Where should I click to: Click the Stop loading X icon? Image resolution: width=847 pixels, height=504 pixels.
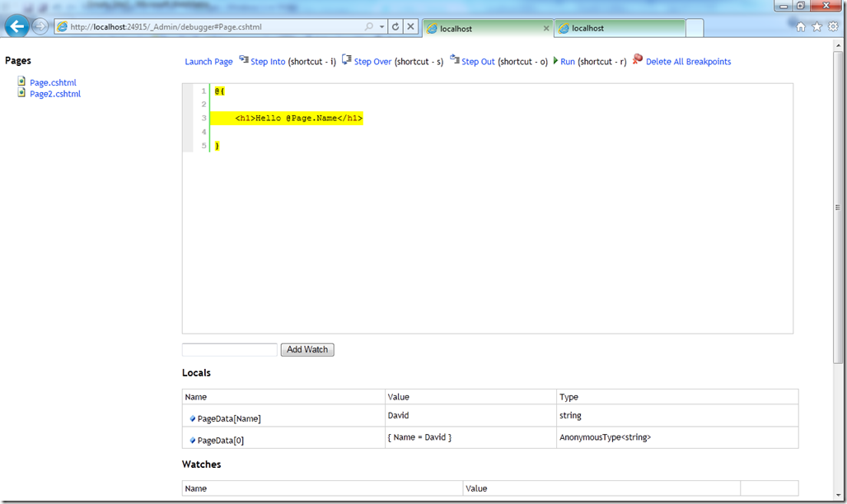pyautogui.click(x=410, y=26)
